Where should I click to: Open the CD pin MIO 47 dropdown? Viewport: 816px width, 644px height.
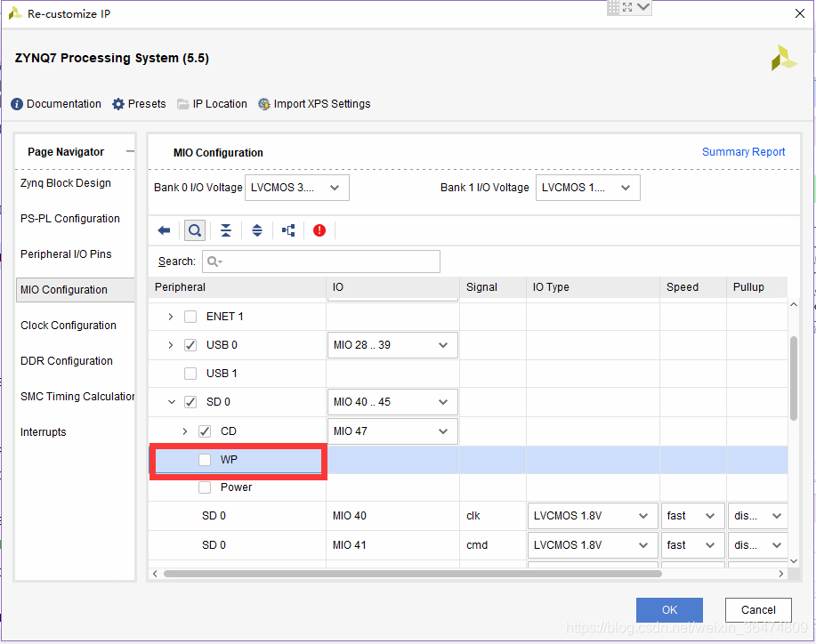pyautogui.click(x=392, y=431)
